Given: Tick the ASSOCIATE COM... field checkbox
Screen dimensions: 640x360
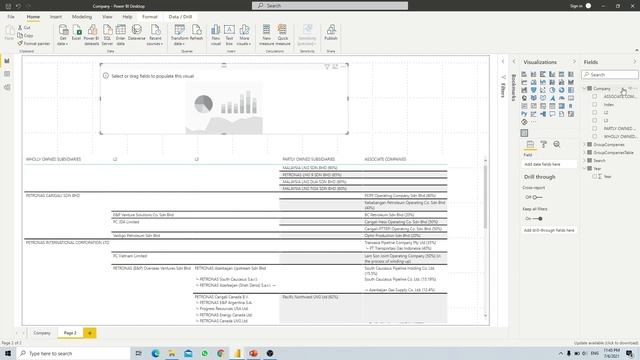Looking at the screenshot, I should tap(595, 96).
